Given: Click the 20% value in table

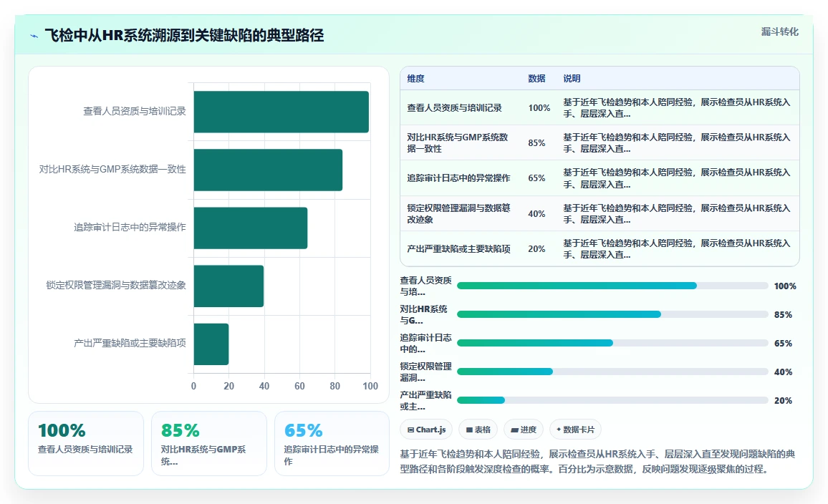Looking at the screenshot, I should point(536,248).
